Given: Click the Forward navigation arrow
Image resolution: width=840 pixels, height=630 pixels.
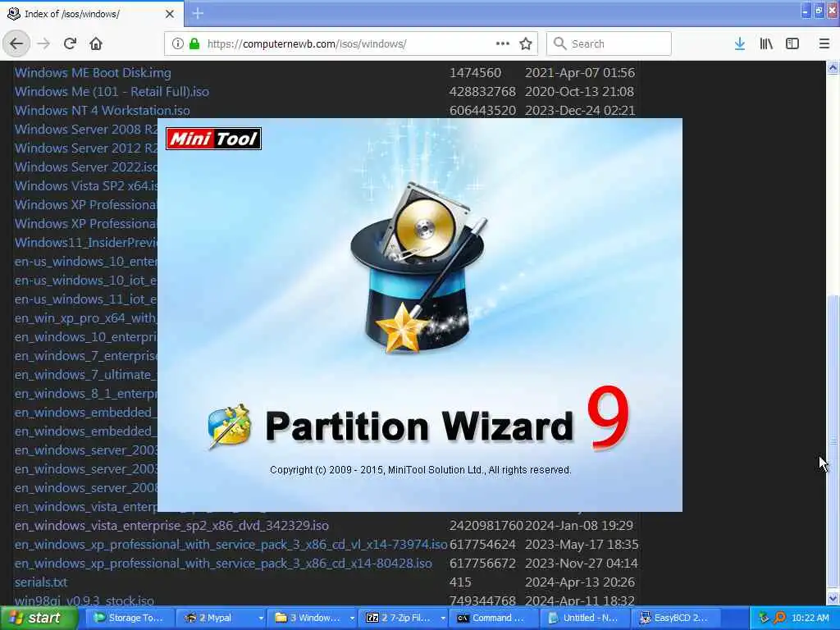Looking at the screenshot, I should [x=43, y=43].
